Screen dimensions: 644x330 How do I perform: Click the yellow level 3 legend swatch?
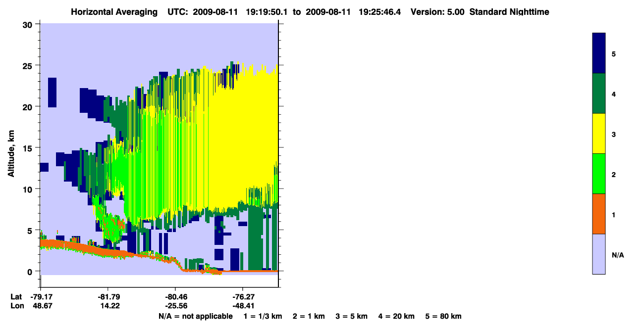click(599, 134)
